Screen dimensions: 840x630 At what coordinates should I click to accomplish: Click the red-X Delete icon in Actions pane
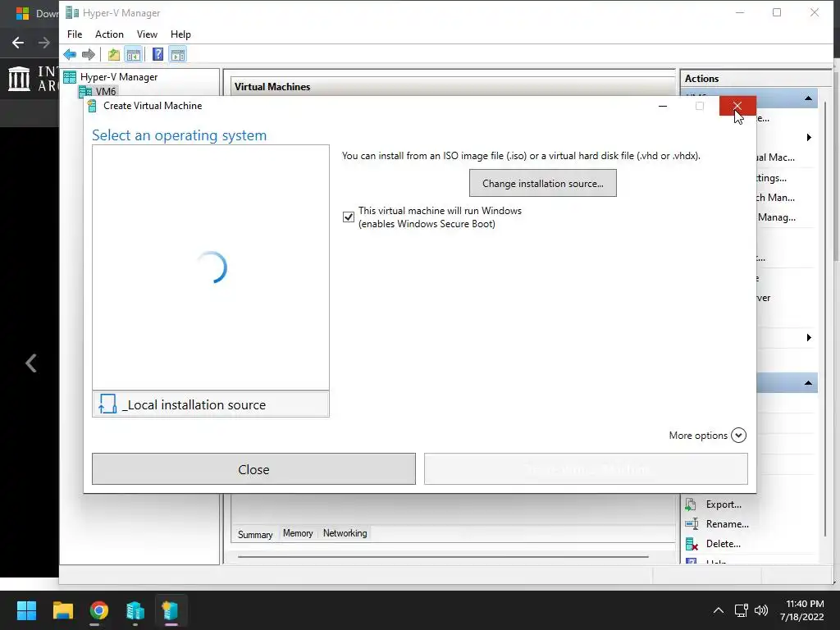(692, 545)
